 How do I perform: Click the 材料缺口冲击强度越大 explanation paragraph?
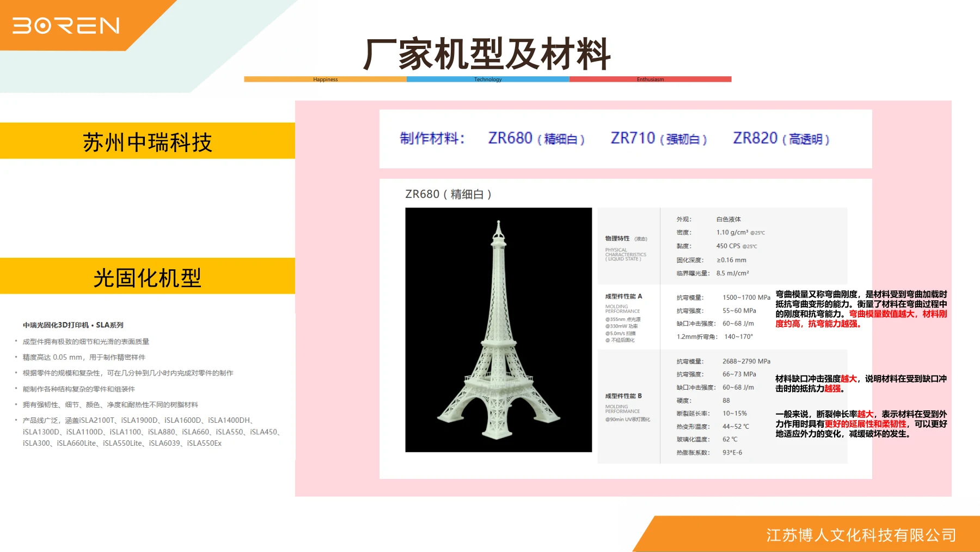click(x=861, y=384)
